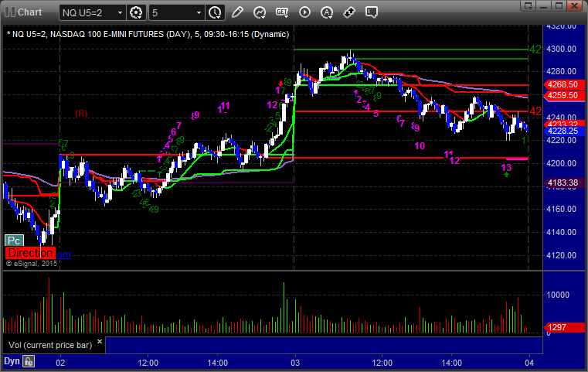Expand the NQ U5=2 symbol dropdown
This screenshot has width=588, height=372.
120,13
